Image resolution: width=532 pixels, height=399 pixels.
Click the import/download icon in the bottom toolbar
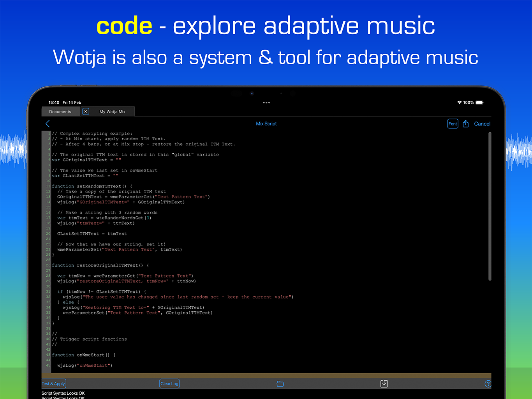(384, 384)
